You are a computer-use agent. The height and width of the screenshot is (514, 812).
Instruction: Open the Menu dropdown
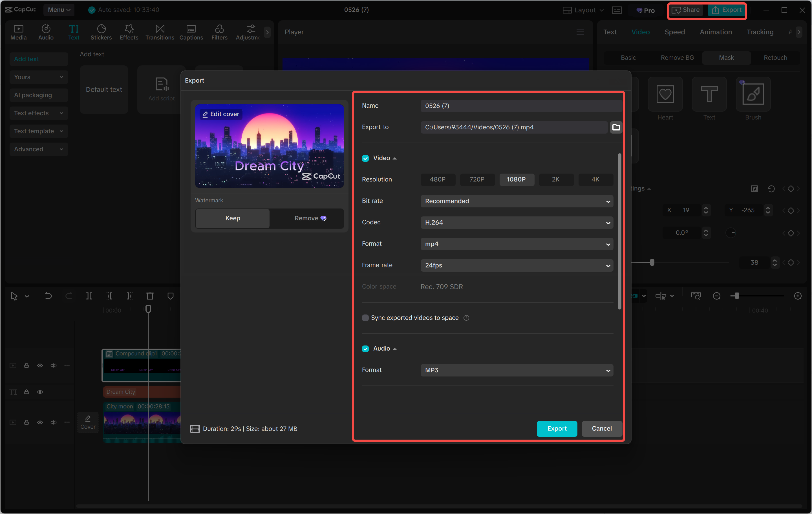coord(59,10)
